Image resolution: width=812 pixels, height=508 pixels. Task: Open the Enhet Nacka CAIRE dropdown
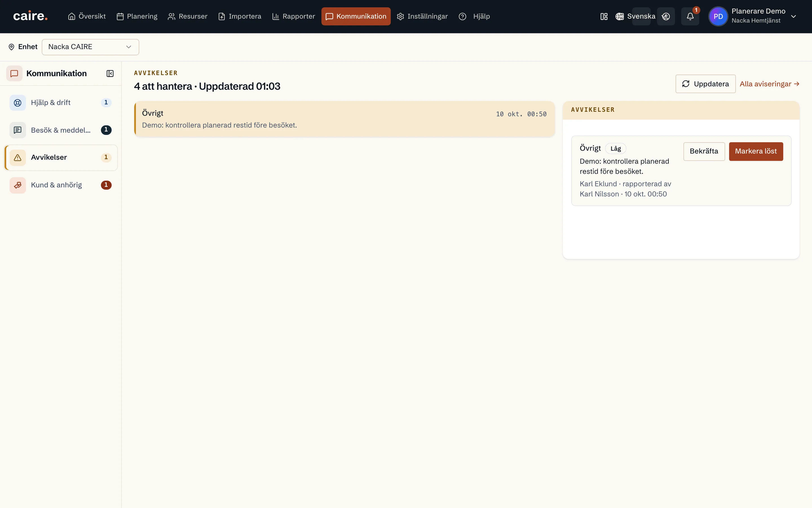click(90, 47)
